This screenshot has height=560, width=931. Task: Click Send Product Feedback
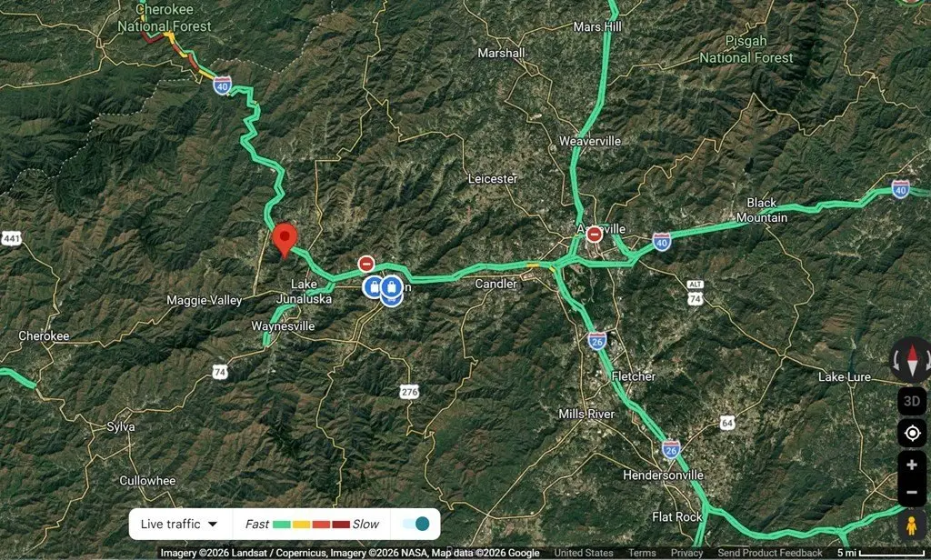click(769, 553)
